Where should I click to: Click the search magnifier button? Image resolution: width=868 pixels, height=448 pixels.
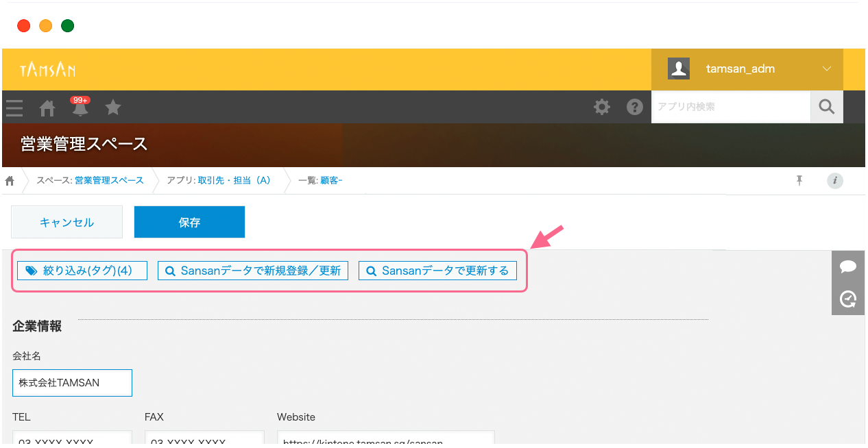point(827,107)
